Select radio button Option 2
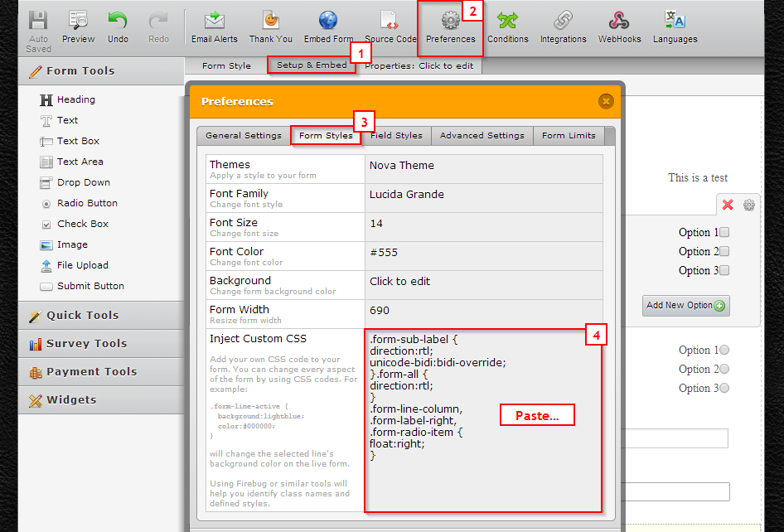Viewport: 784px width, 532px height. (x=724, y=368)
